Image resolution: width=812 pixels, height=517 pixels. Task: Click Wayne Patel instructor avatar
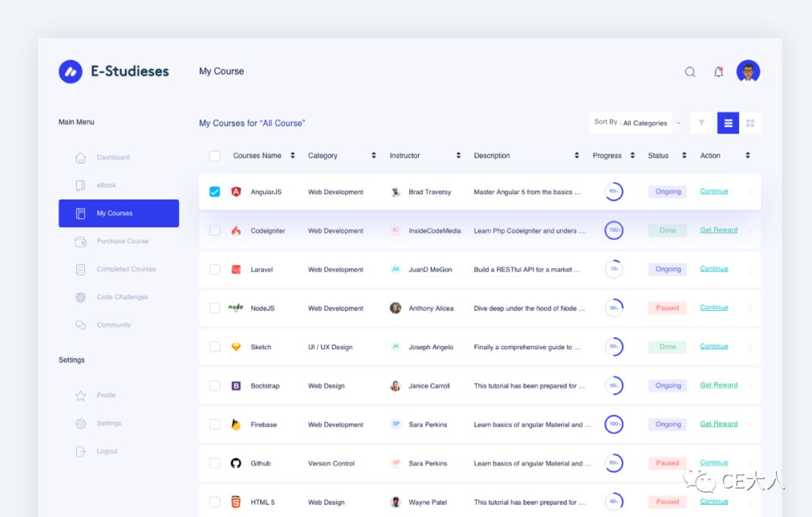click(x=395, y=502)
